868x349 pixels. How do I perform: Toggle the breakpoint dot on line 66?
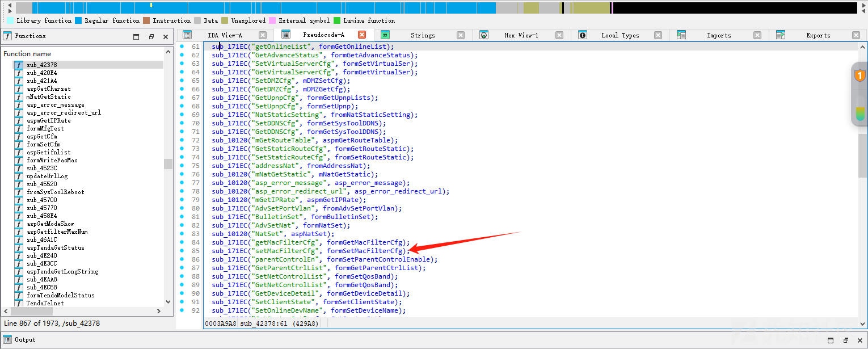pyautogui.click(x=182, y=89)
